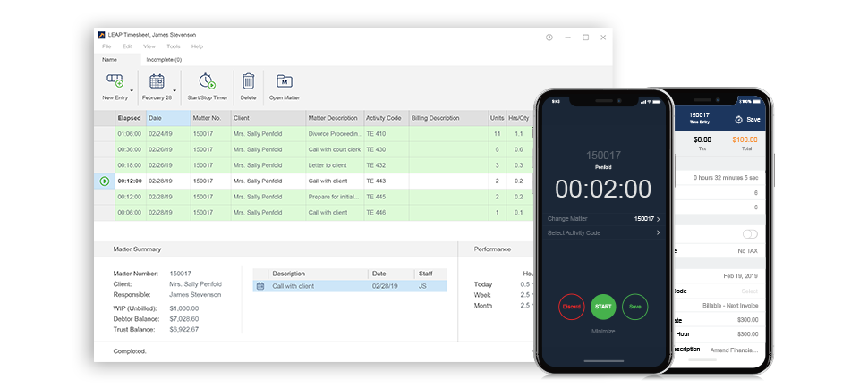Toggle the switch on Time Entry phone screen
The width and height of the screenshot is (868, 388).
[750, 234]
